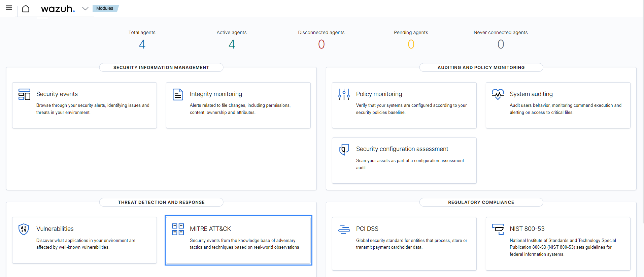This screenshot has height=277, width=644.
Task: Open the PCI DSS lines icon
Action: 344,229
